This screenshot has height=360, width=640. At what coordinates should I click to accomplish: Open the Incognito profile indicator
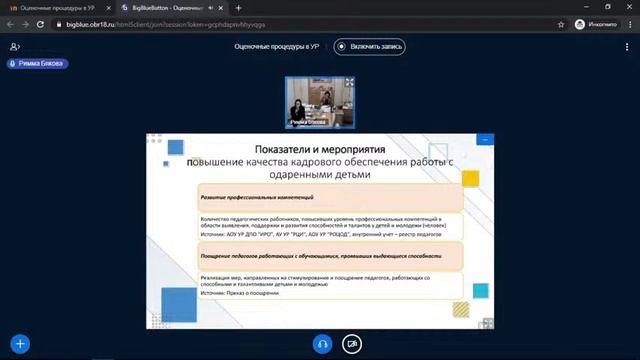[x=596, y=24]
